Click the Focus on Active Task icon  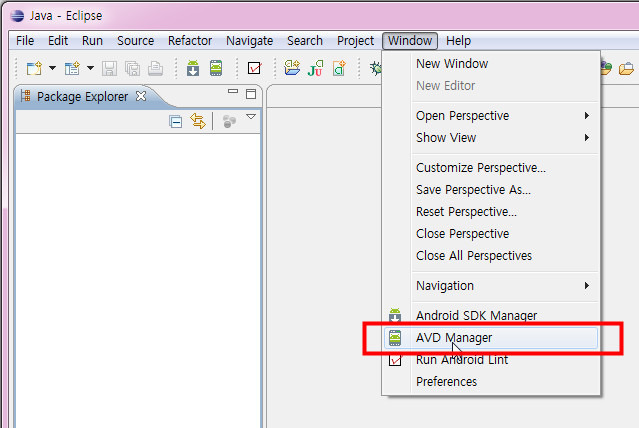coord(229,121)
